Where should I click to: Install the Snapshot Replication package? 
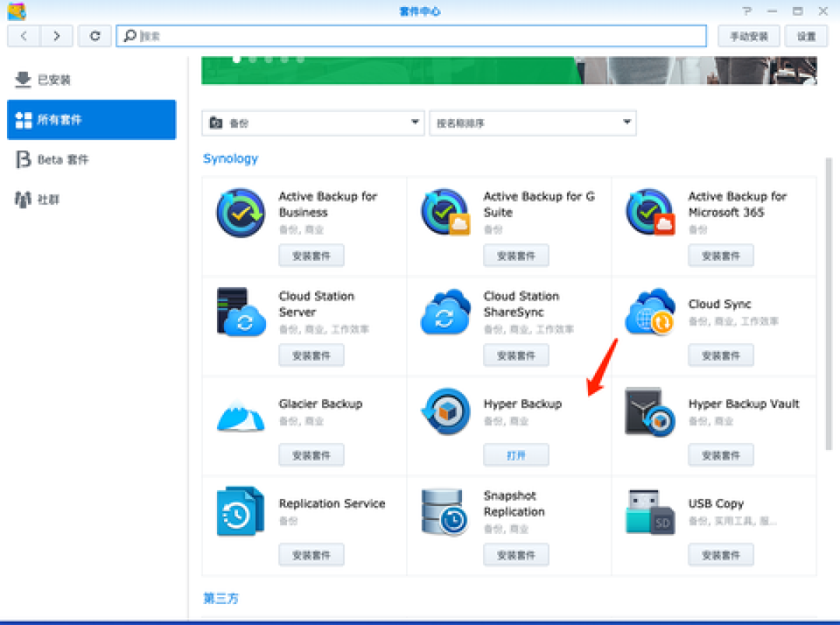tap(516, 555)
